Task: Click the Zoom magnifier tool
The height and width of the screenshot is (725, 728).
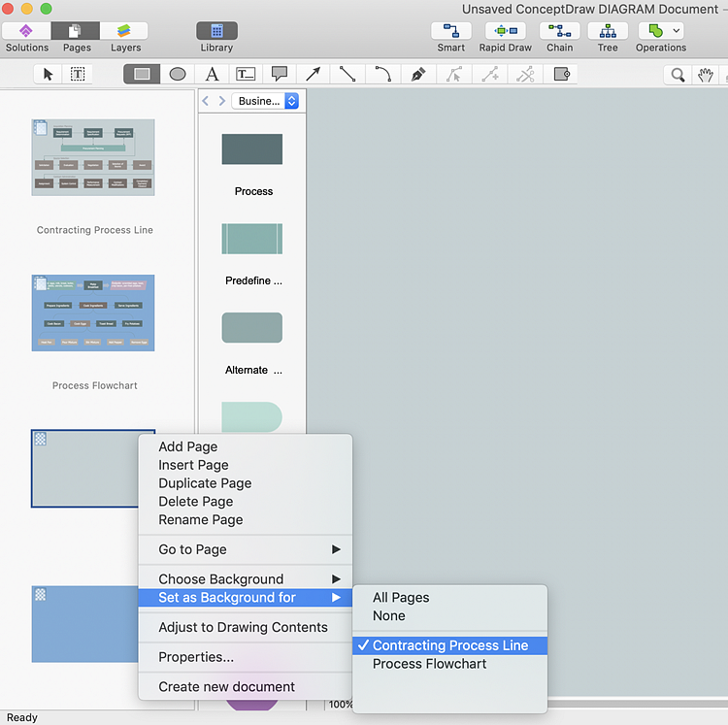Action: tap(678, 75)
